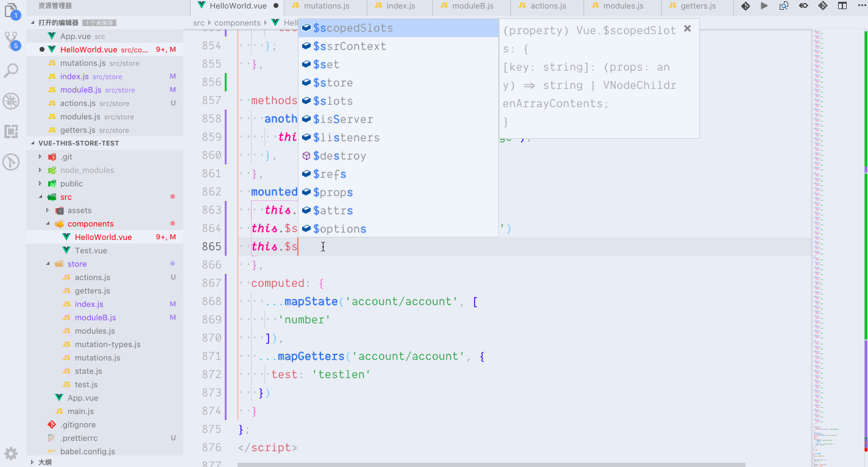
Task: Pick the $options completion
Action: [x=398, y=229]
